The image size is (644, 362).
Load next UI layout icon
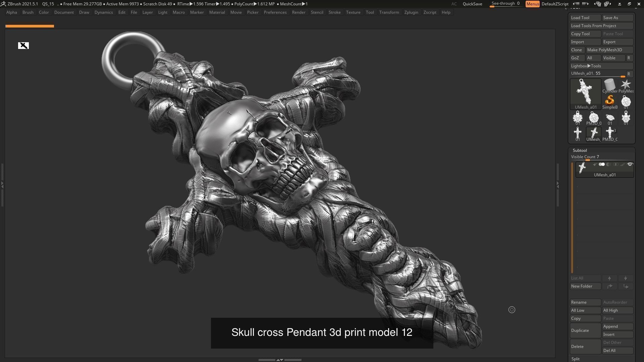click(x=607, y=4)
